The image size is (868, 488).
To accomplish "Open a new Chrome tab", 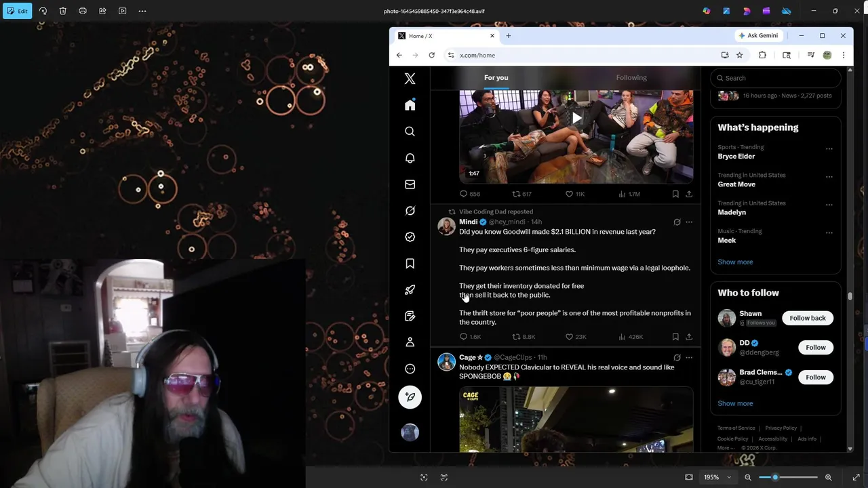I will [x=508, y=36].
